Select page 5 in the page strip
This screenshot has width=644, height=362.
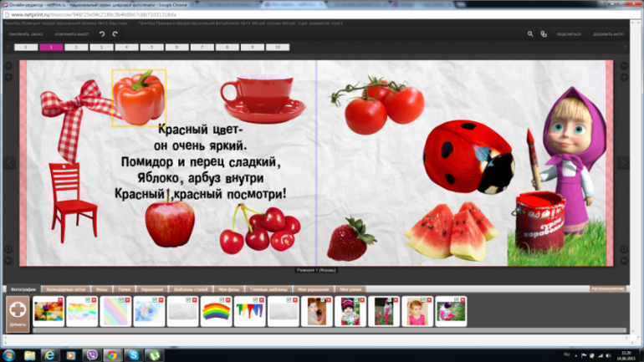pyautogui.click(x=151, y=48)
